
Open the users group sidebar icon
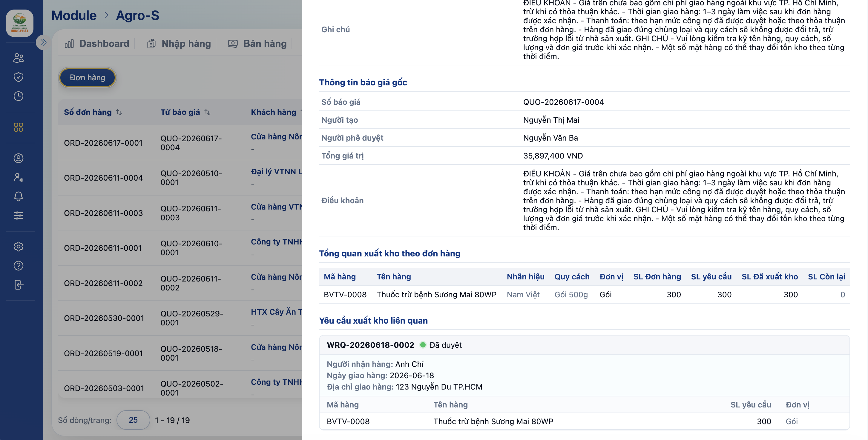tap(19, 58)
